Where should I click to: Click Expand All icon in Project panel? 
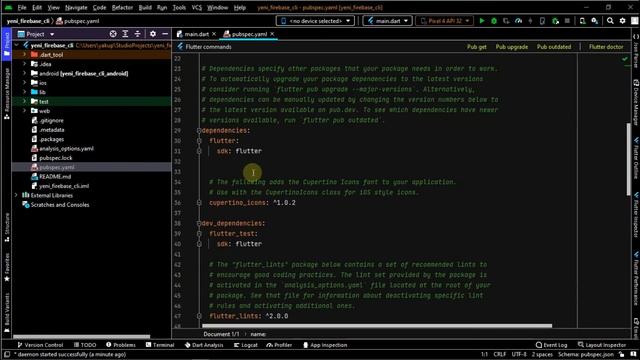point(125,34)
